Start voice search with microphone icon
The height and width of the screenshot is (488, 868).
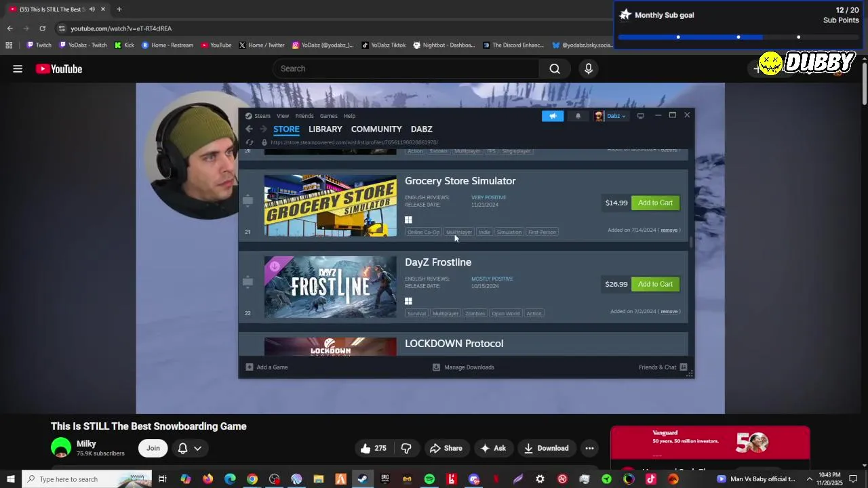click(589, 68)
